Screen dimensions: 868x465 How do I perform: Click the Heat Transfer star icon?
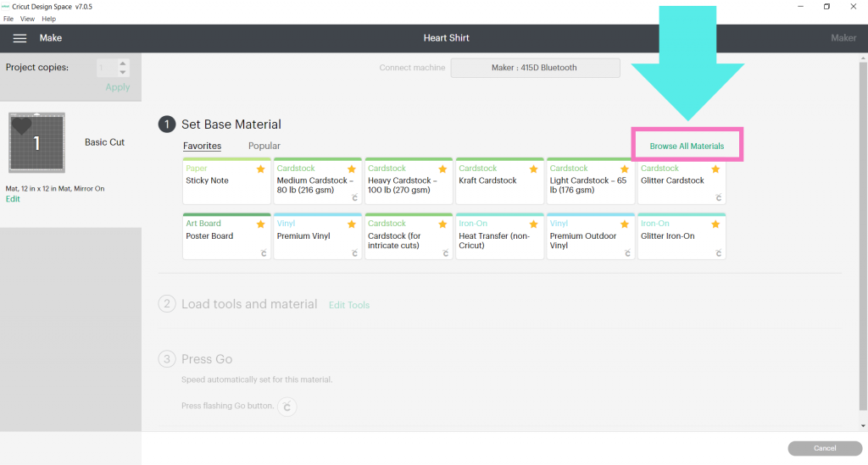tap(534, 224)
